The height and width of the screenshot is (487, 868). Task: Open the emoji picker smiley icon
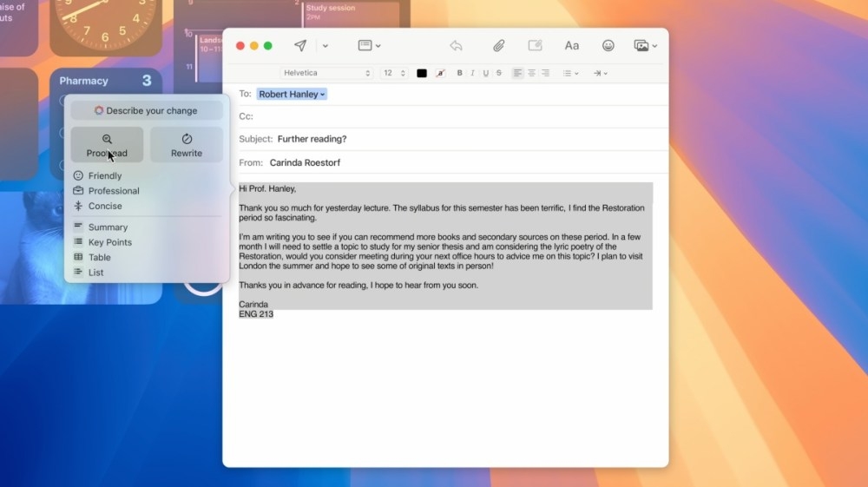[608, 46]
